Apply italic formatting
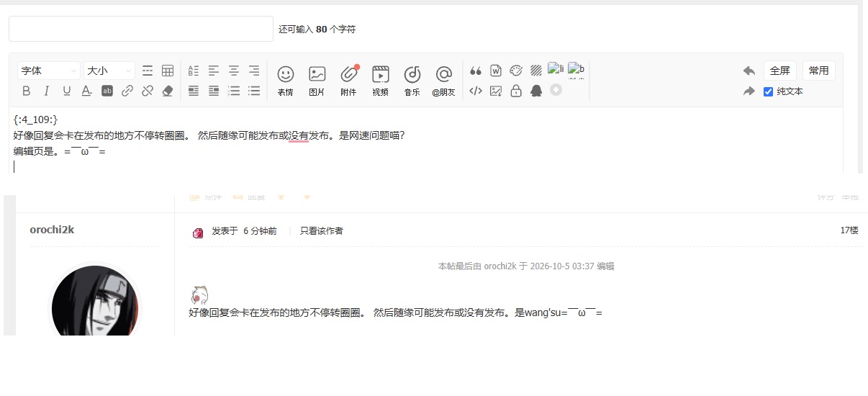 [x=47, y=91]
